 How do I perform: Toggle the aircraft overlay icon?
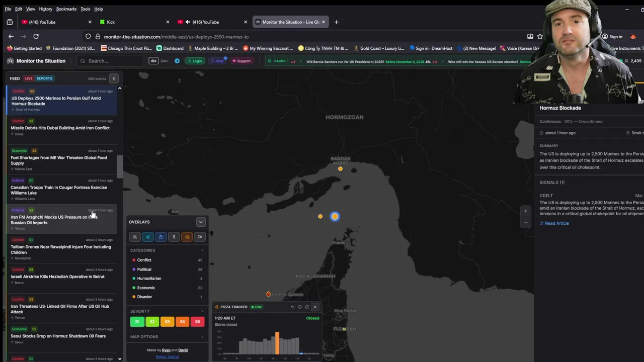147,237
